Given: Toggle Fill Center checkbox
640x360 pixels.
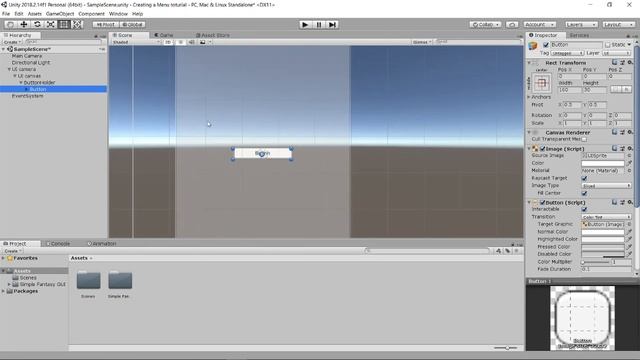Looking at the screenshot, I should 584,193.
